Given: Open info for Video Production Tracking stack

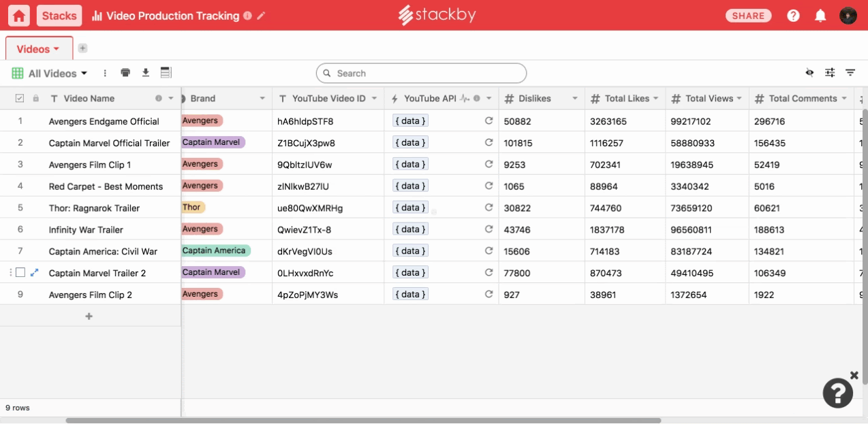Looking at the screenshot, I should click(247, 16).
